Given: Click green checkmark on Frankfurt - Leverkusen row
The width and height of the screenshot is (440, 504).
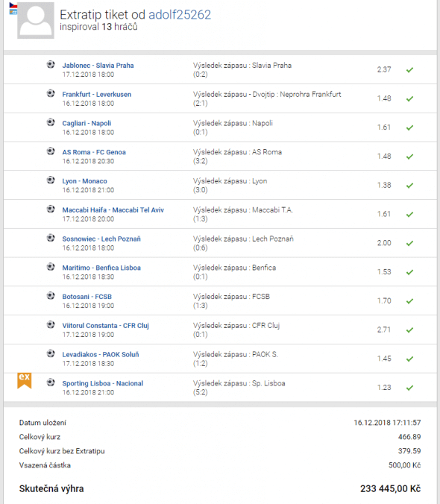Looking at the screenshot, I should pyautogui.click(x=409, y=98).
